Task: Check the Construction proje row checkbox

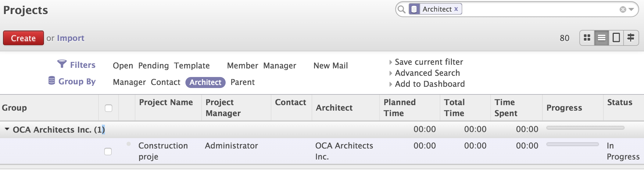Action: [108, 152]
